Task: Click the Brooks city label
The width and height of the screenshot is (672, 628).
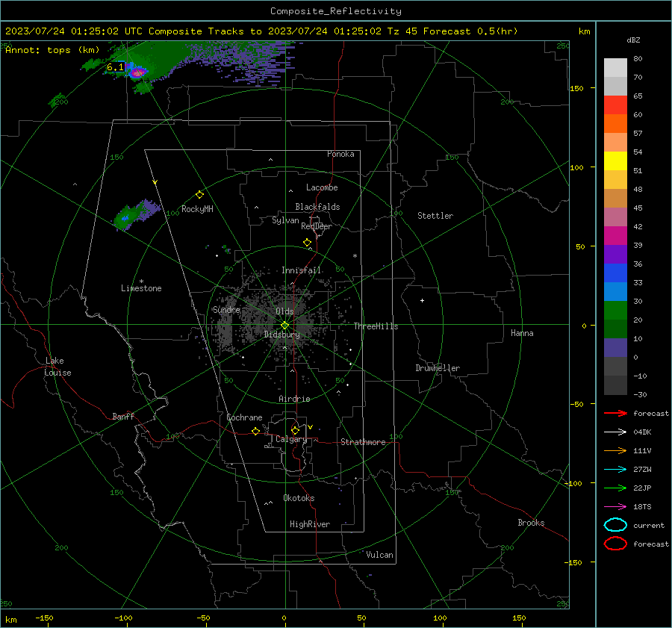Action: coord(531,523)
